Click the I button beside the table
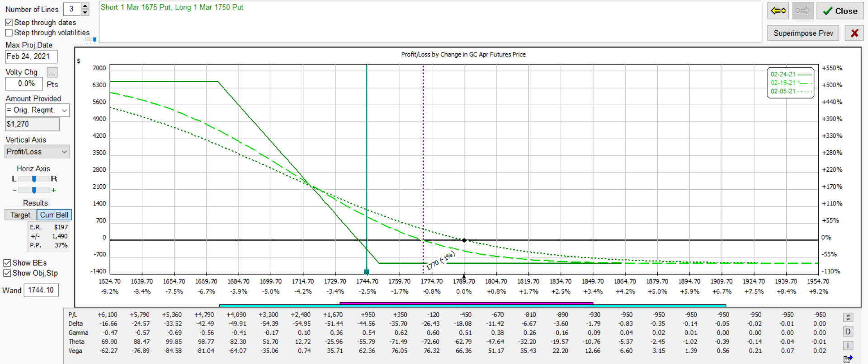The height and width of the screenshot is (364, 868). point(848,345)
